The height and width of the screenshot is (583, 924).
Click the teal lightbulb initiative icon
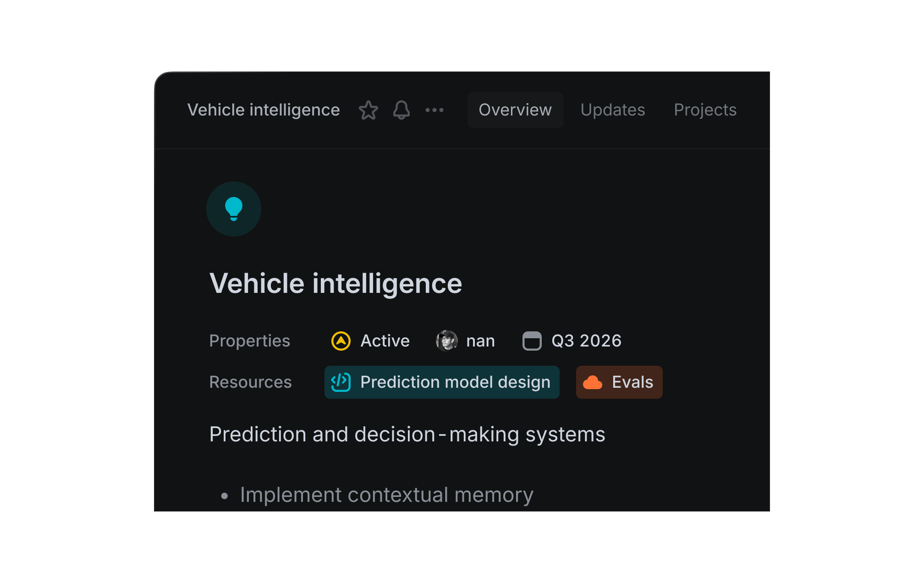point(234,209)
